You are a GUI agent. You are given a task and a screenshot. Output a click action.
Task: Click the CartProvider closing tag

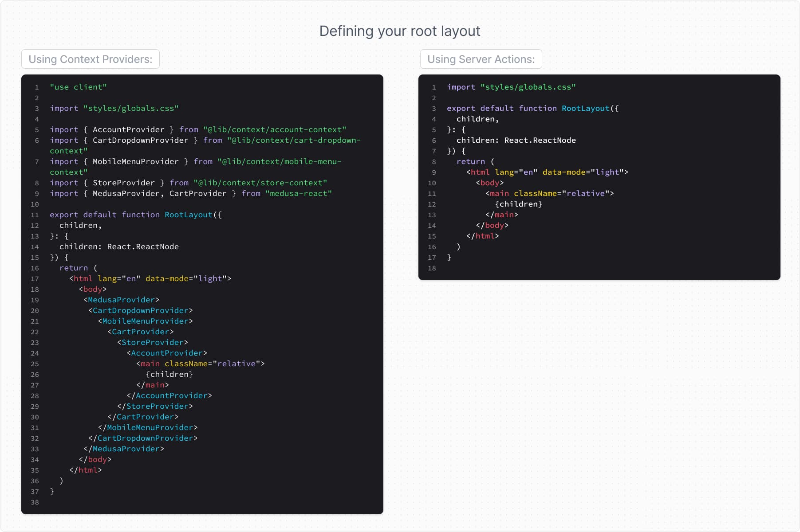point(143,417)
